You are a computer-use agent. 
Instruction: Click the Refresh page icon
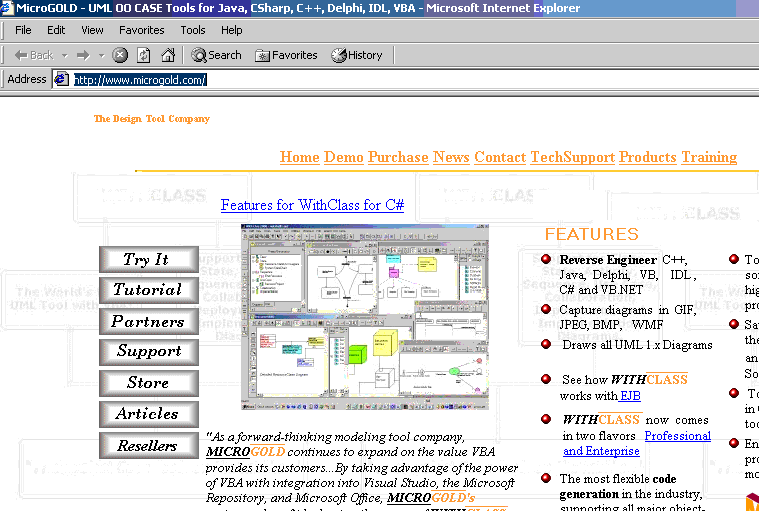point(144,55)
